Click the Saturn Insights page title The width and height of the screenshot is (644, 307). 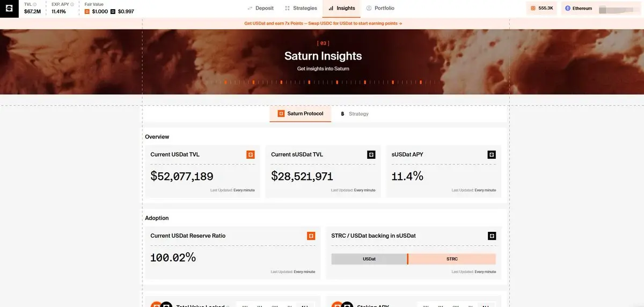click(323, 56)
